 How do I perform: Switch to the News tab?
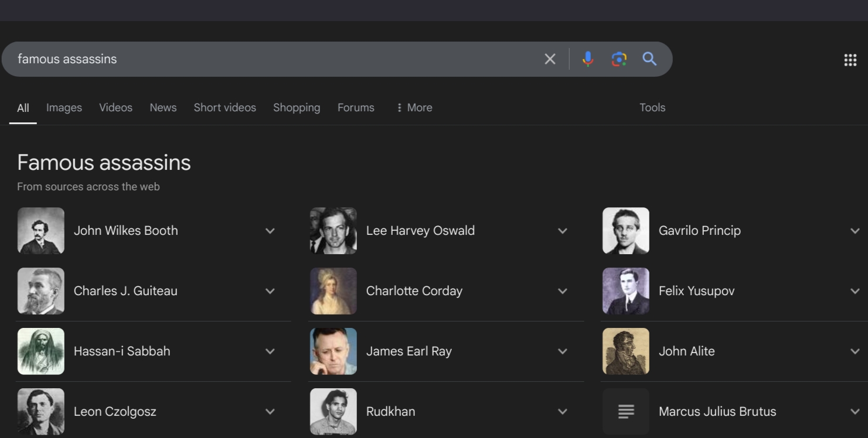coord(163,108)
